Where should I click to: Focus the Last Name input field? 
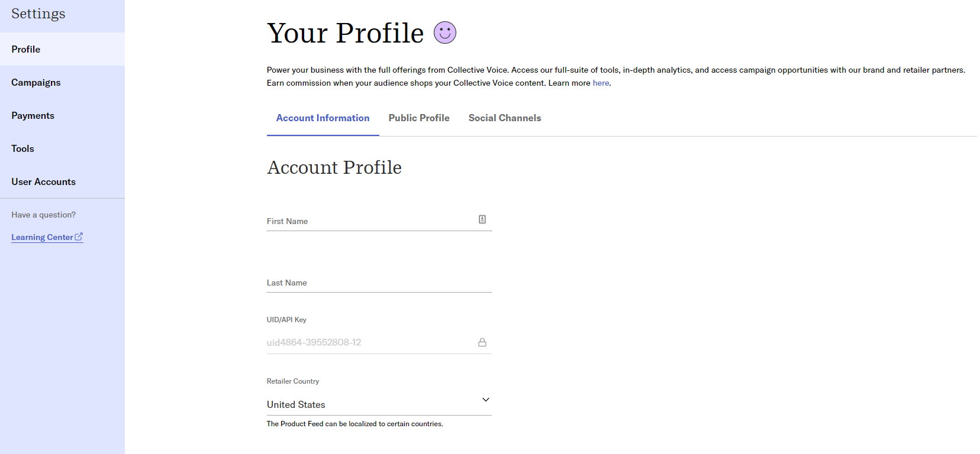[379, 282]
